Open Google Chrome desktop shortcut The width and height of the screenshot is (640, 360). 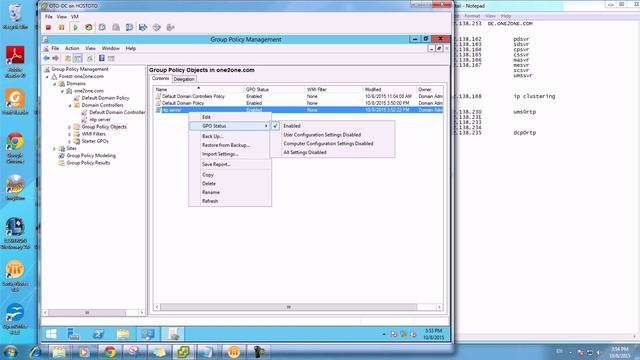pyautogui.click(x=15, y=148)
